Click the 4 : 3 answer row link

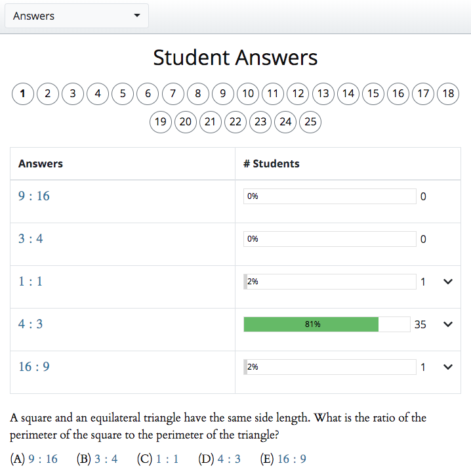tap(30, 324)
